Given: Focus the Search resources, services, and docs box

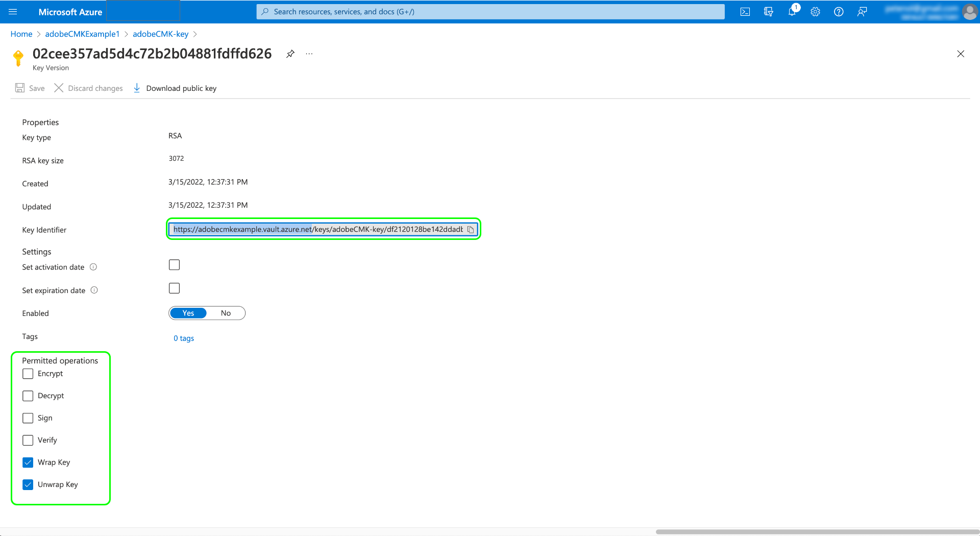Looking at the screenshot, I should point(491,12).
